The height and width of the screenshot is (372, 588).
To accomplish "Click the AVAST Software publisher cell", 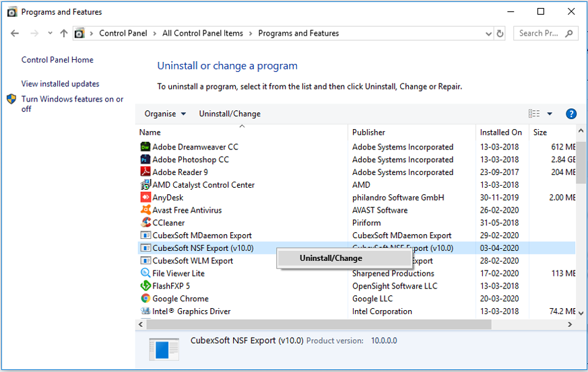I will click(380, 210).
